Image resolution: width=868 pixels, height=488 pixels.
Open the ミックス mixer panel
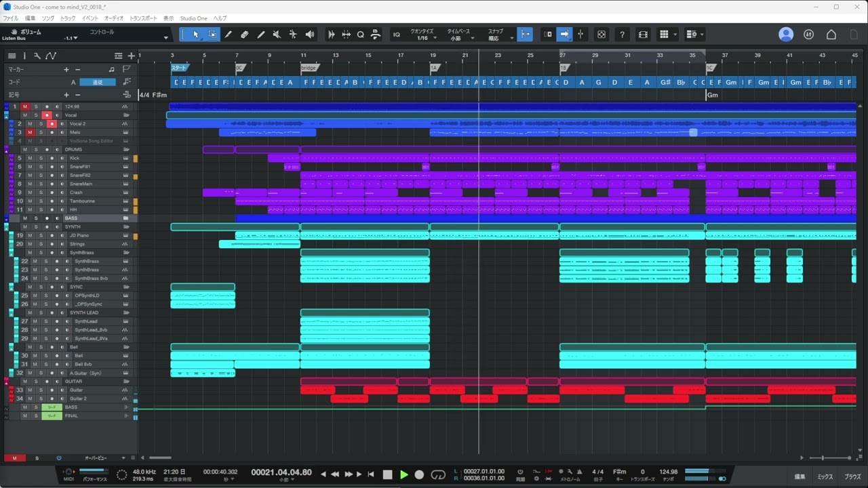(825, 477)
